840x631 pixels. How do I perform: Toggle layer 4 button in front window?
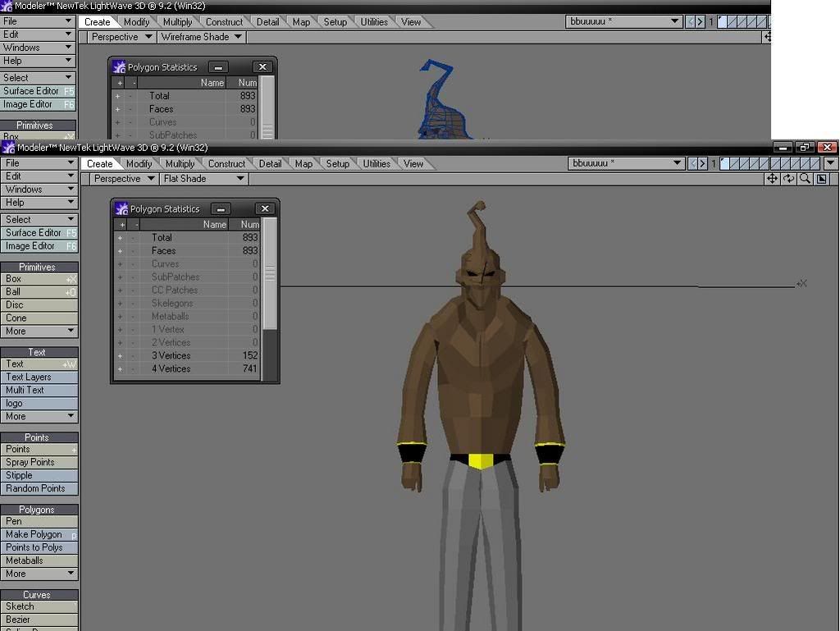pos(755,163)
